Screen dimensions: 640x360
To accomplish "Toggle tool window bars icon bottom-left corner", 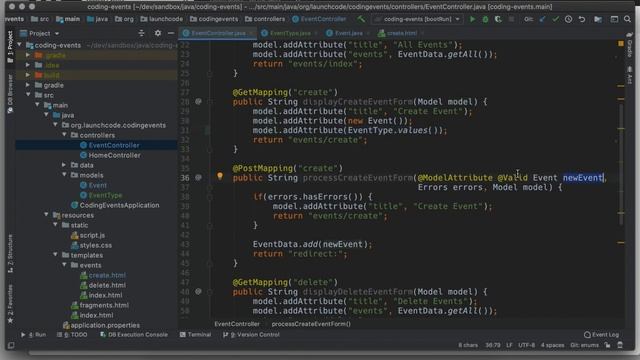I will [11, 345].
